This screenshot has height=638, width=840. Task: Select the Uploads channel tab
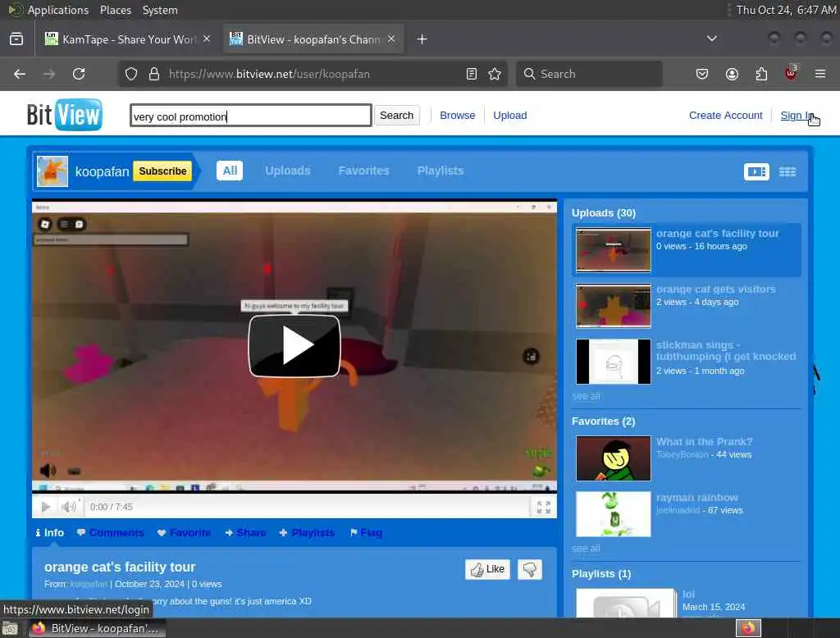tap(288, 171)
